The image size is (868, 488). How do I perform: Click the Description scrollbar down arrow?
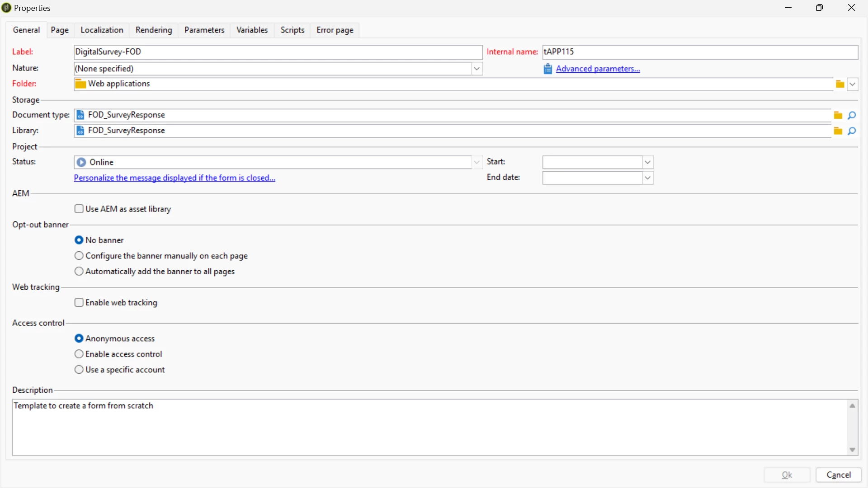pyautogui.click(x=852, y=450)
